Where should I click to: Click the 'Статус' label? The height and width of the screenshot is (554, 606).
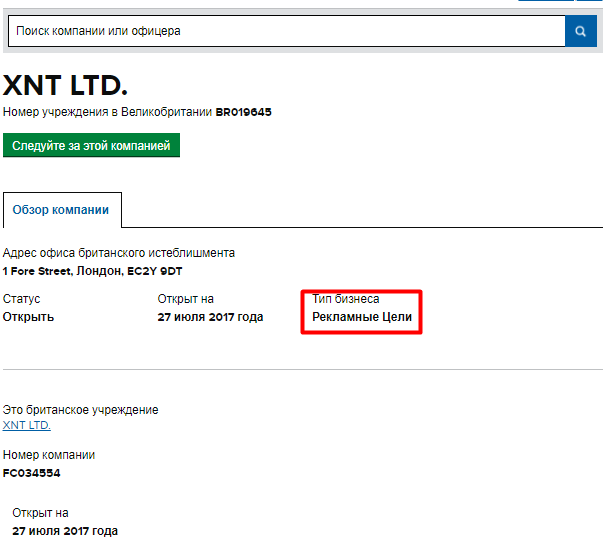22,299
